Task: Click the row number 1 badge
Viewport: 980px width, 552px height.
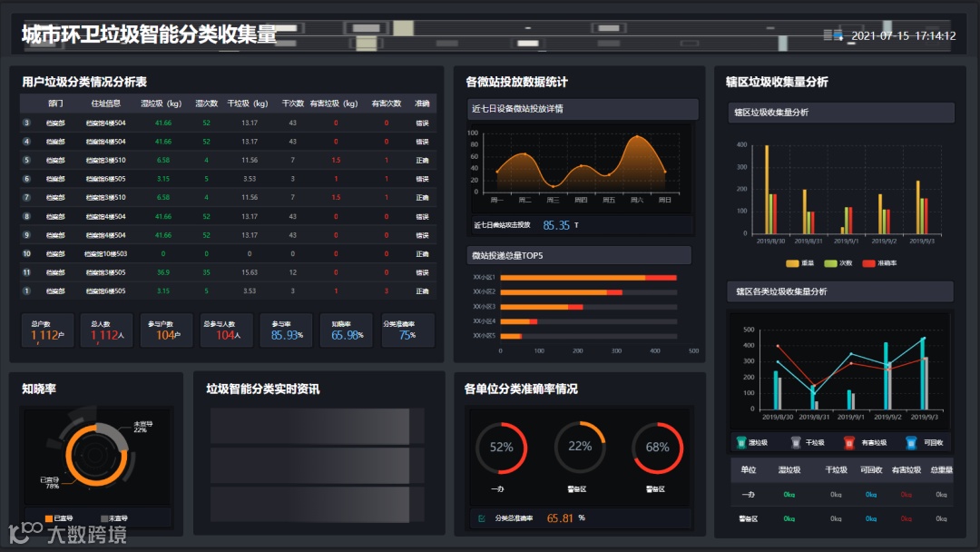Action: click(x=26, y=291)
